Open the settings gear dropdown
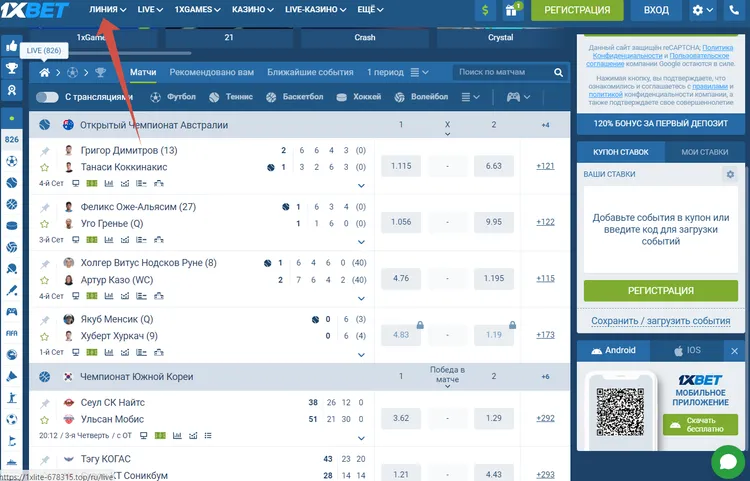The image size is (750, 481). click(703, 10)
